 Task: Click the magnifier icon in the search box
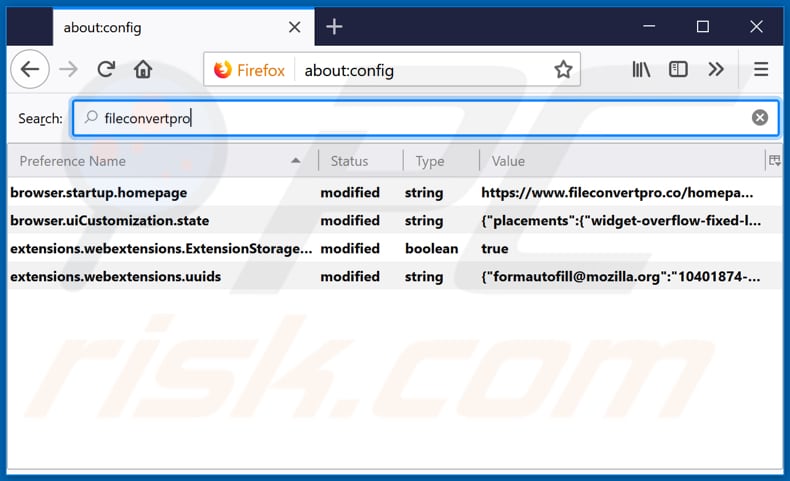pos(91,117)
